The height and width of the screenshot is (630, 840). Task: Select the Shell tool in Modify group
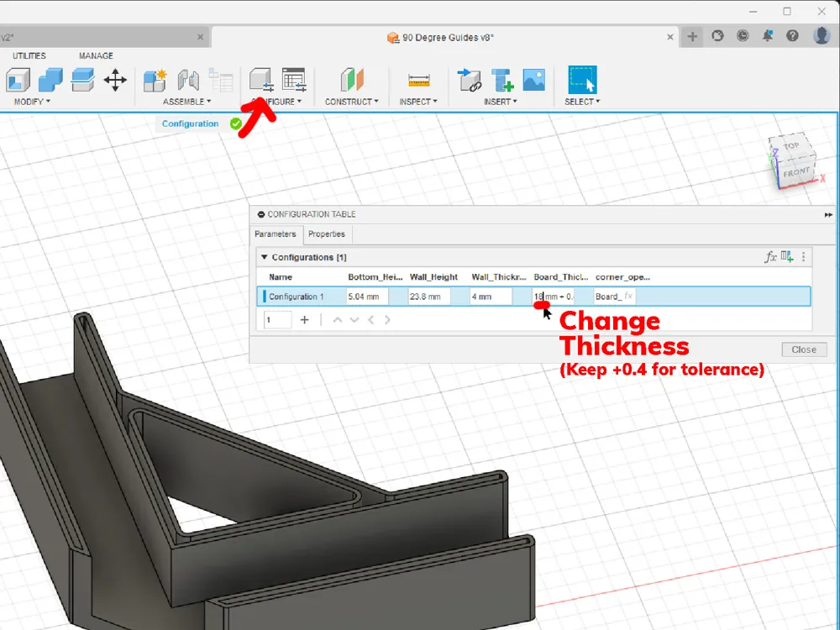(x=18, y=81)
